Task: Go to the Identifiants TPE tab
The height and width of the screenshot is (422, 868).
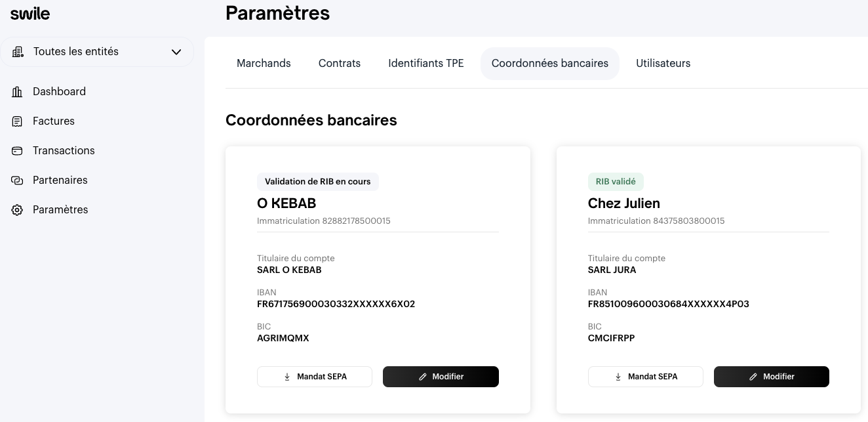Action: pyautogui.click(x=426, y=64)
